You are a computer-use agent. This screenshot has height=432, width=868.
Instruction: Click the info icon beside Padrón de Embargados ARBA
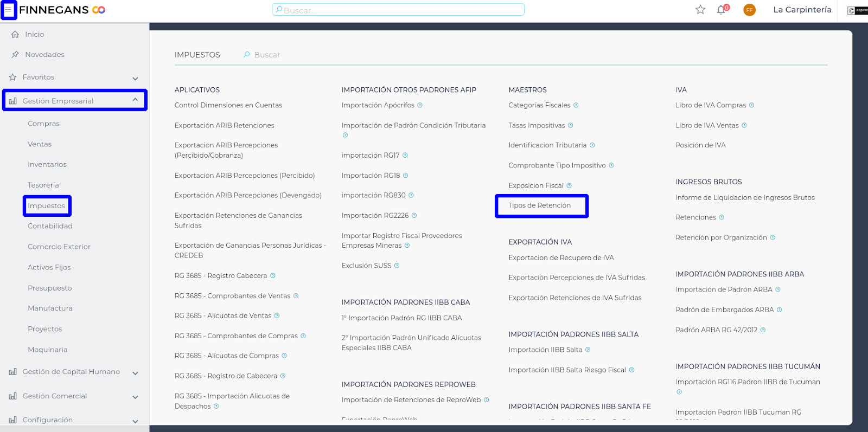[x=780, y=310]
